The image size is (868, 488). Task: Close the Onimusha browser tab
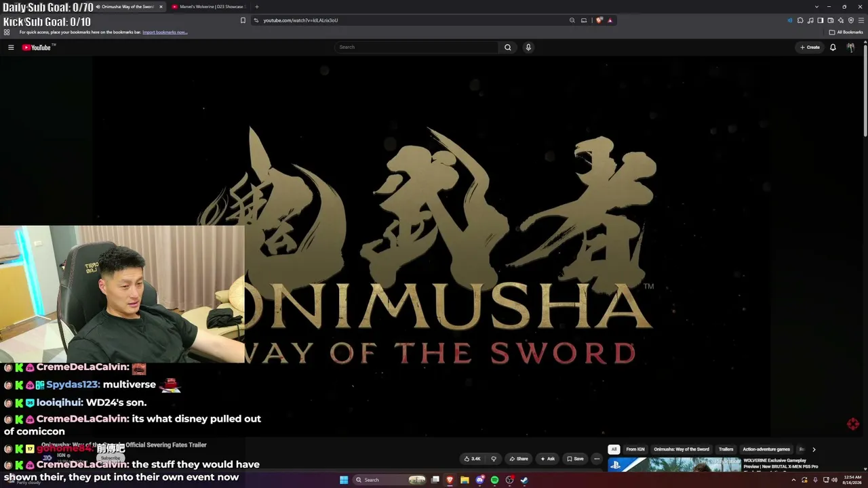pos(161,7)
